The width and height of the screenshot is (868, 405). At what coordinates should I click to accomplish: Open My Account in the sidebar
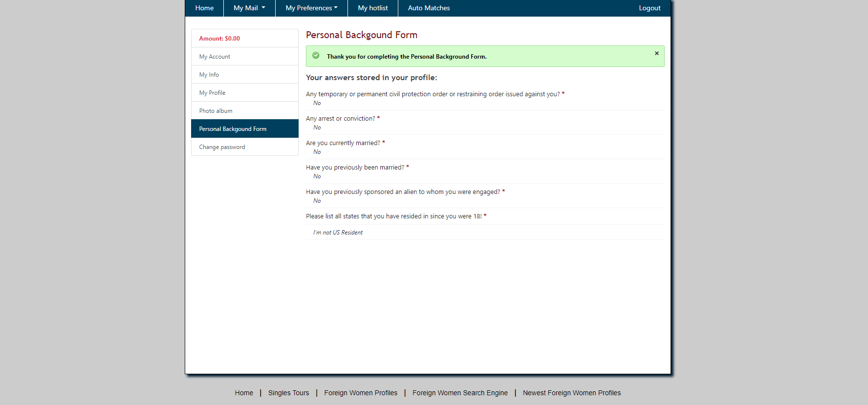point(245,57)
